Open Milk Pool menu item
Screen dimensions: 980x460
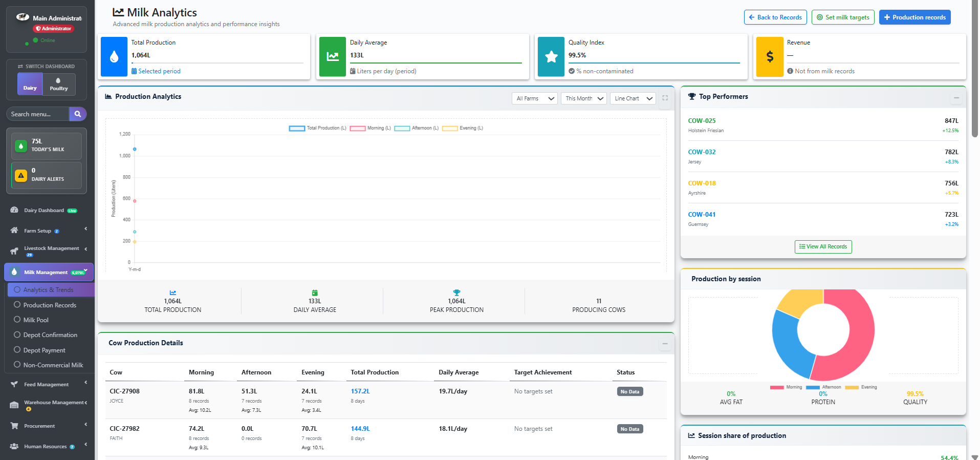36,320
